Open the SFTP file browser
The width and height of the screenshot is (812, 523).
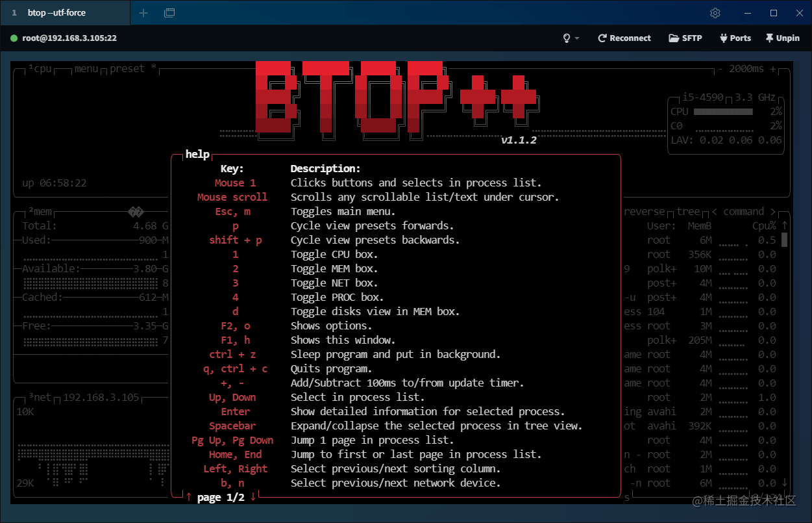coord(685,38)
